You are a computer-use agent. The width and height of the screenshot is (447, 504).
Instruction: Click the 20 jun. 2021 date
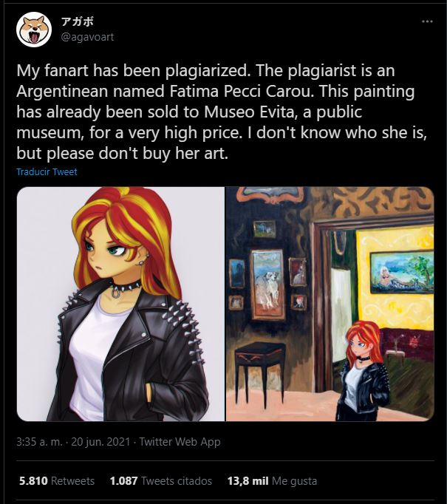[x=100, y=442]
